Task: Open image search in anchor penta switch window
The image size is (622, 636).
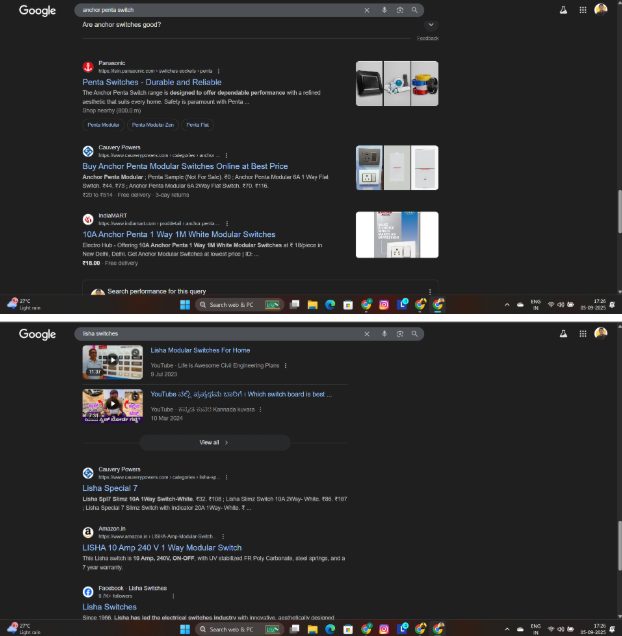Action: tap(400, 10)
